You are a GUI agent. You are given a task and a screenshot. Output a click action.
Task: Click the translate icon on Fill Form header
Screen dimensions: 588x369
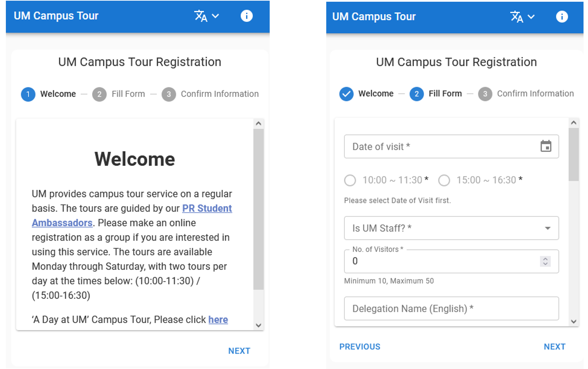pyautogui.click(x=517, y=17)
